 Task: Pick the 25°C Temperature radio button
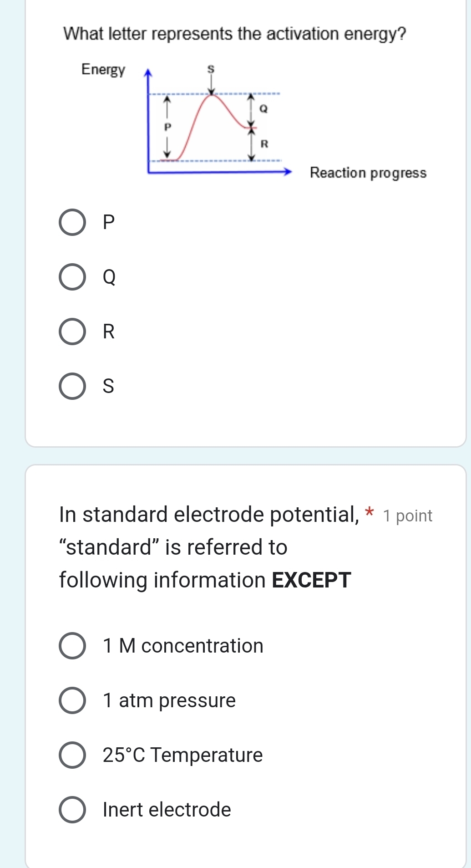72,755
